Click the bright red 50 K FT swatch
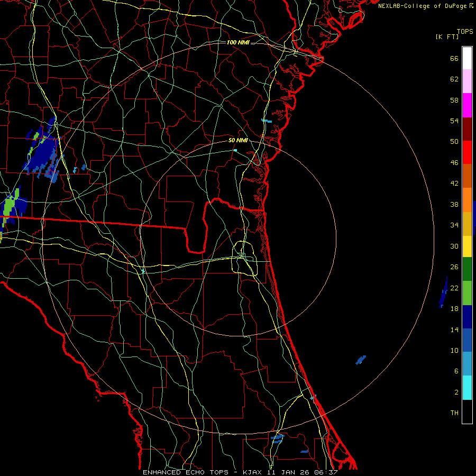 pyautogui.click(x=467, y=152)
